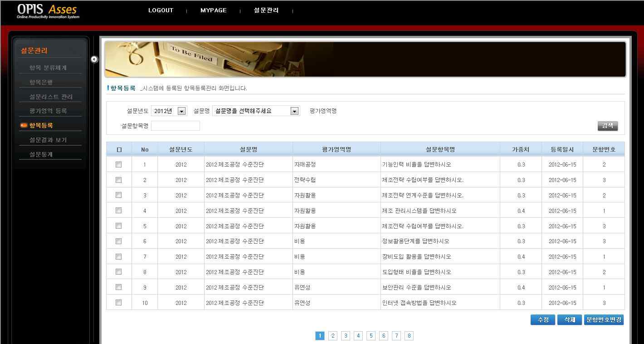Check the checkbox for row No 2
The height and width of the screenshot is (344, 644).
click(119, 180)
